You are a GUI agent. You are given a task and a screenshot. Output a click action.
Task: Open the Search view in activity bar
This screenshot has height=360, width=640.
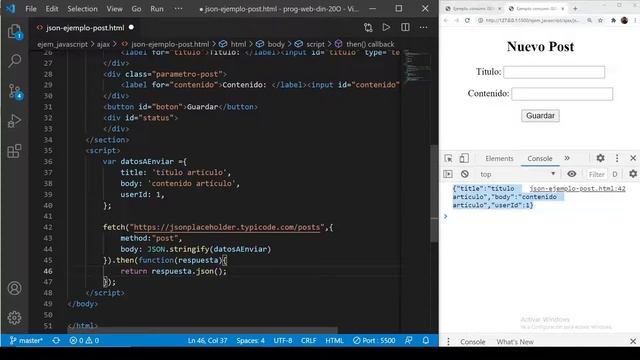click(x=15, y=61)
